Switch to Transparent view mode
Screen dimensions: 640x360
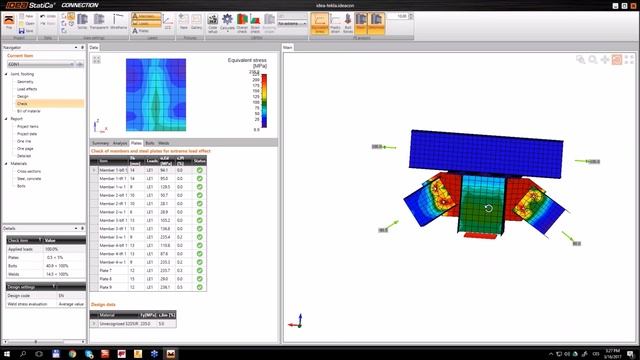pos(99,21)
